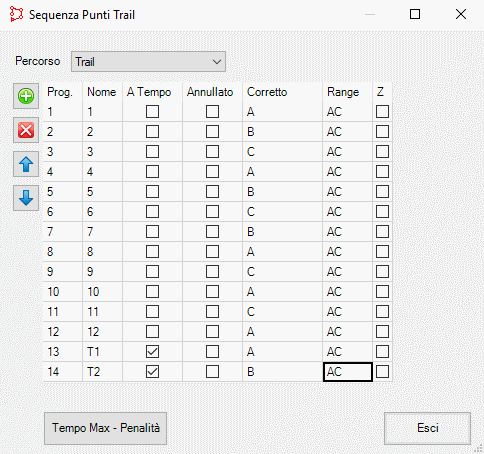Select Corretto cell C in row 3
484x454 pixels.
282,152
